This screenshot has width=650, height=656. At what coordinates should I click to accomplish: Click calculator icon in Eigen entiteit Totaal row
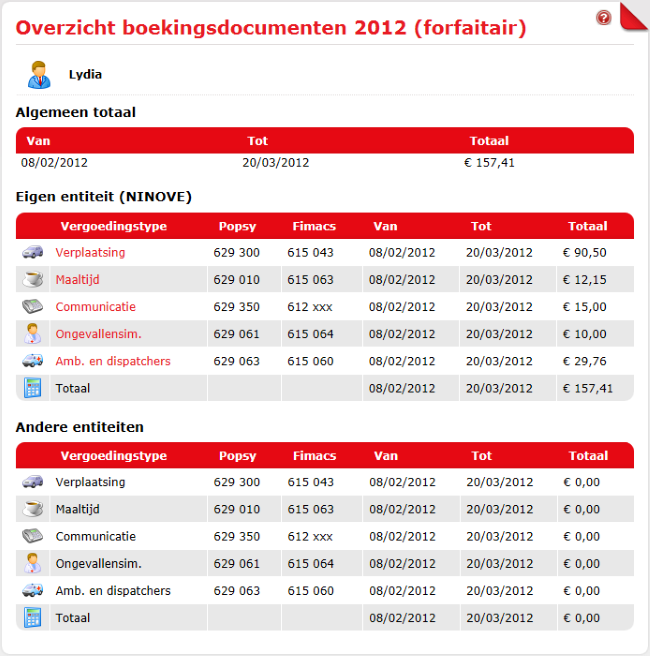click(x=33, y=387)
